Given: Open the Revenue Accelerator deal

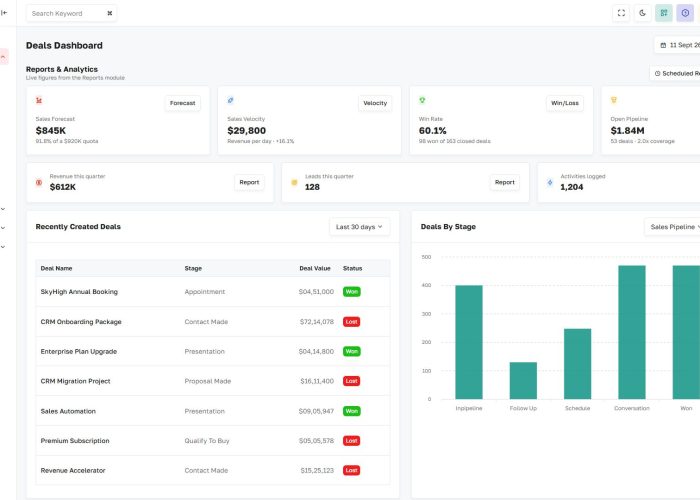Looking at the screenshot, I should click(x=73, y=471).
